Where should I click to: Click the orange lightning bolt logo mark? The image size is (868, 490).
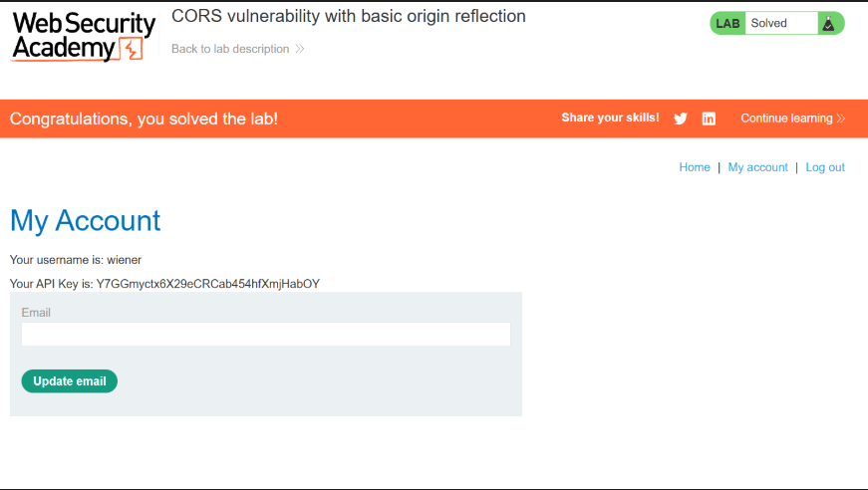point(132,49)
